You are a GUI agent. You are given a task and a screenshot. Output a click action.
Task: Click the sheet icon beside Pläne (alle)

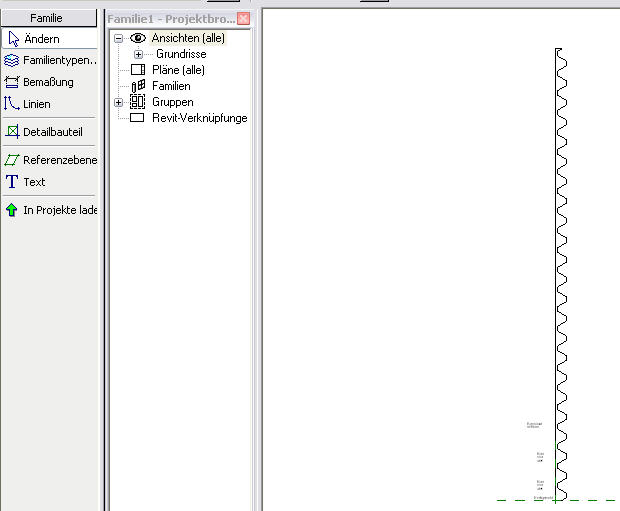[x=138, y=70]
